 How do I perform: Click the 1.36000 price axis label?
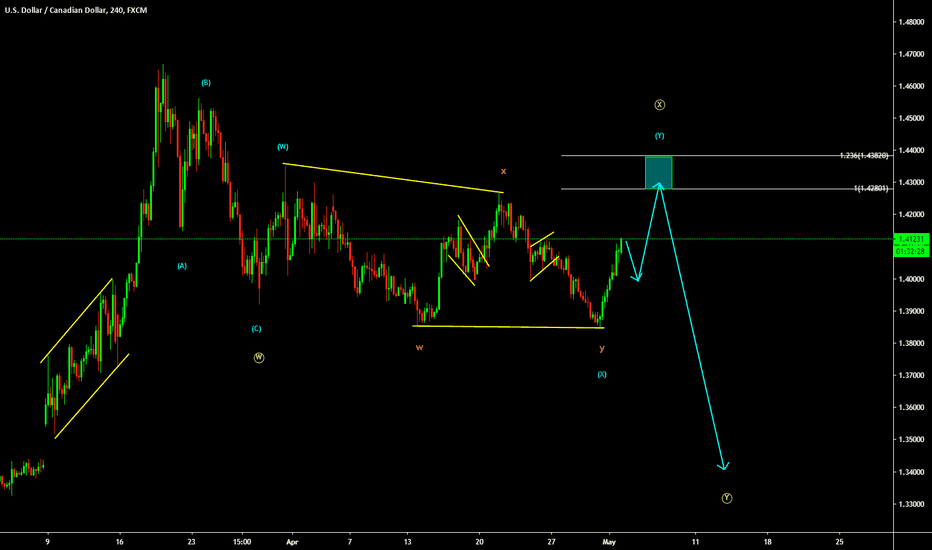pos(912,407)
